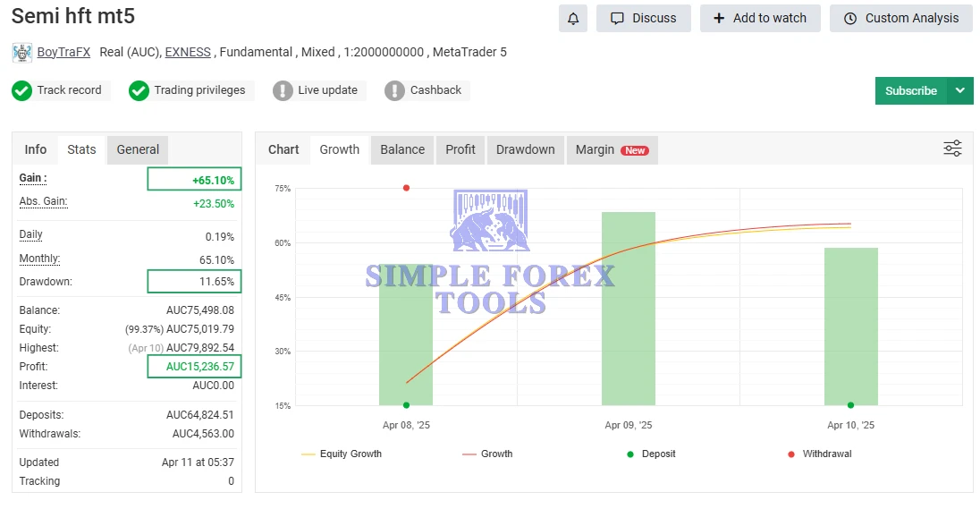Screen dimensions: 980x509
Task: Select the Growth chart tab
Action: (340, 149)
